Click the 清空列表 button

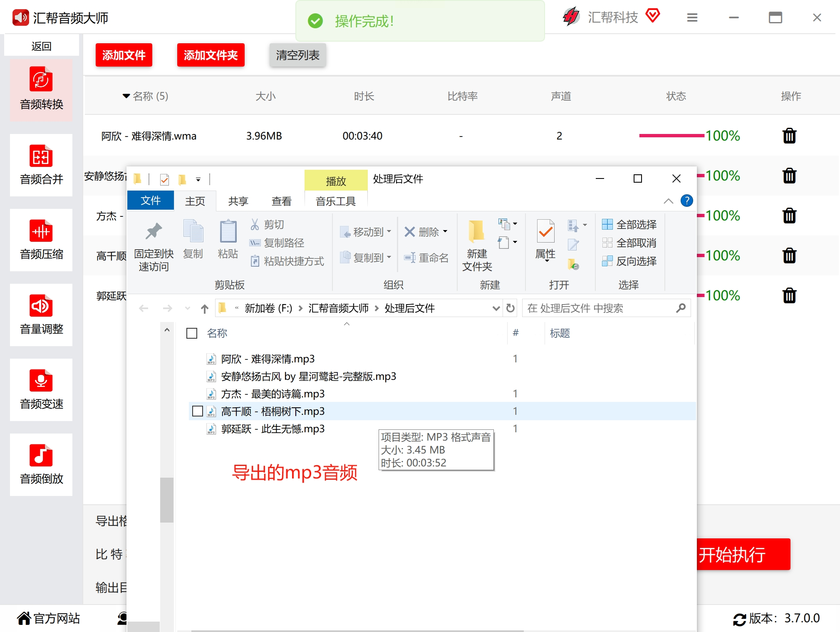click(x=297, y=55)
